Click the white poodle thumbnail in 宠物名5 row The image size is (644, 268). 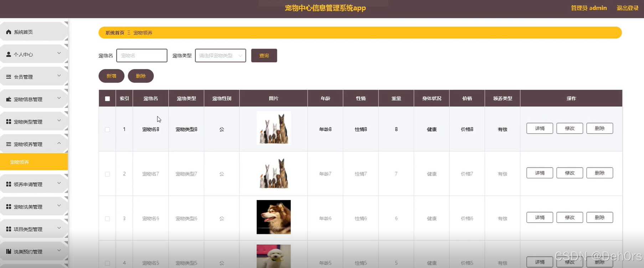[x=274, y=256]
